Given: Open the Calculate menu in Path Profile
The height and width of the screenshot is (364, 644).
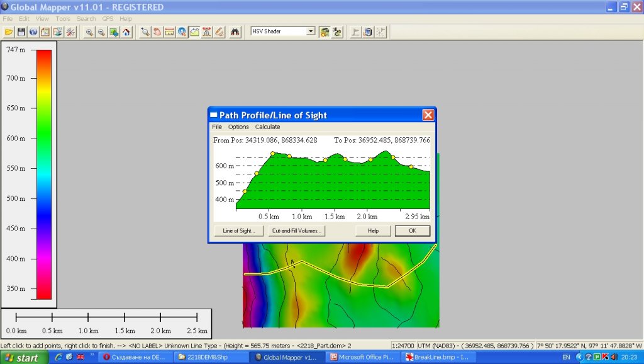Looking at the screenshot, I should [267, 127].
